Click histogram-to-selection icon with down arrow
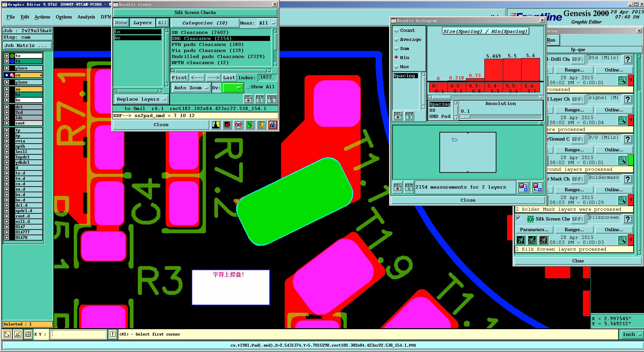Image resolution: width=644 pixels, height=352 pixels. (523, 187)
